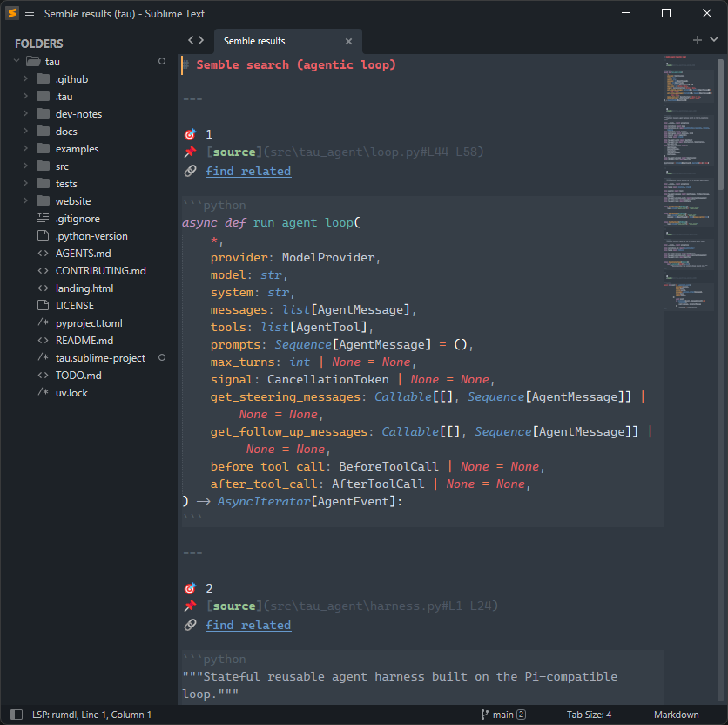This screenshot has width=728, height=725.
Task: Click the CONTRIBUTING.md file icon
Action: pyautogui.click(x=44, y=270)
